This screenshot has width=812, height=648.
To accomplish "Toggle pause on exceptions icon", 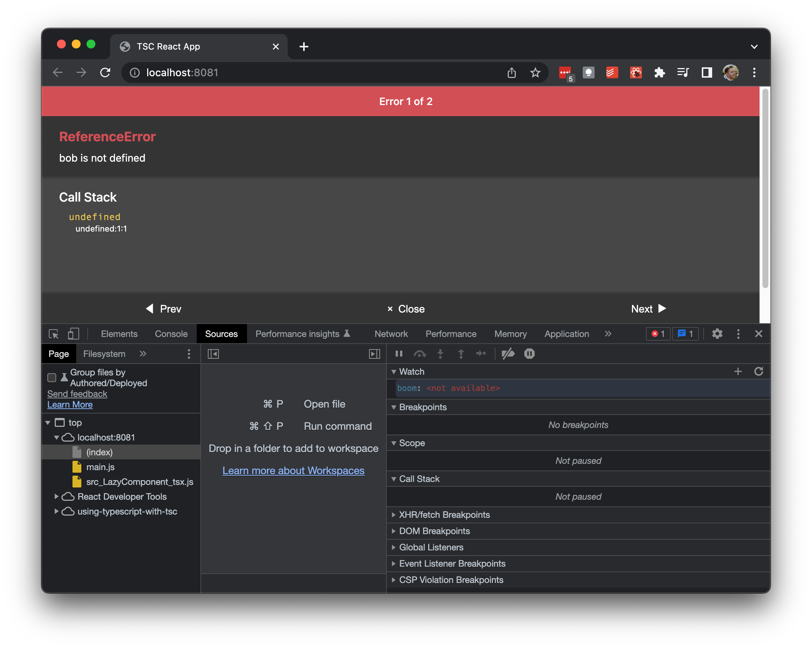I will pyautogui.click(x=529, y=353).
